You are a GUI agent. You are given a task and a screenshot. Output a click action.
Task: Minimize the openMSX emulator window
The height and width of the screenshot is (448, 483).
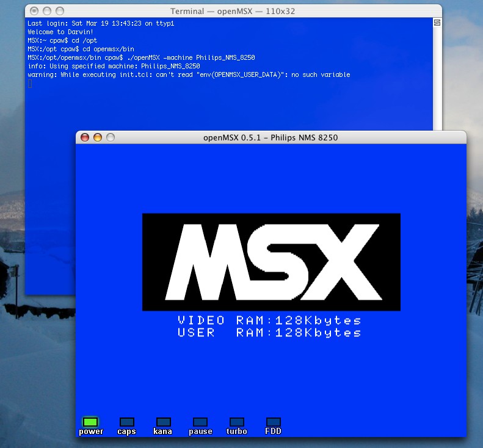(x=98, y=137)
